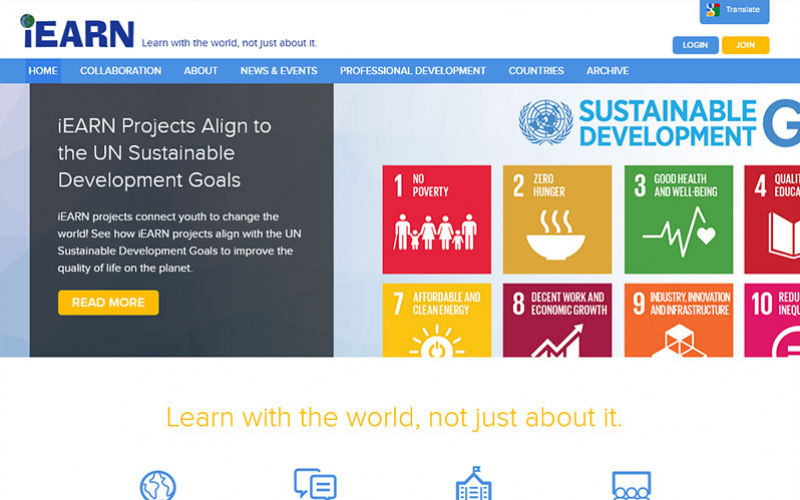Open the Archive menu
Screen dimensions: 800x500
click(x=607, y=71)
